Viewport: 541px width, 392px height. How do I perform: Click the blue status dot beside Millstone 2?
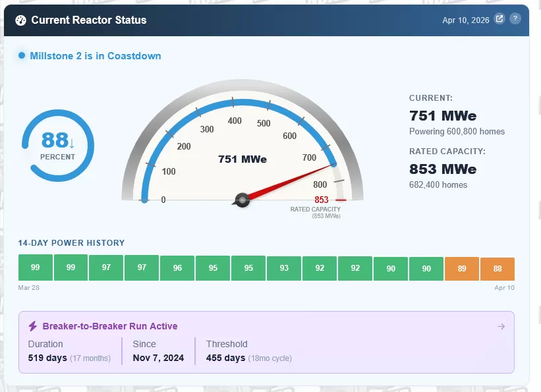tap(22, 55)
